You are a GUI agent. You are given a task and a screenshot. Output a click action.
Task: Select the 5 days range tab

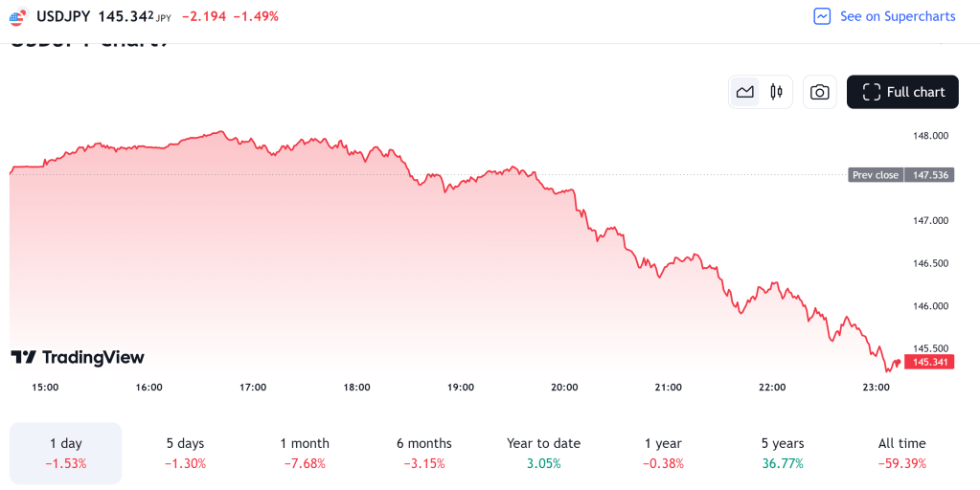coord(185,453)
